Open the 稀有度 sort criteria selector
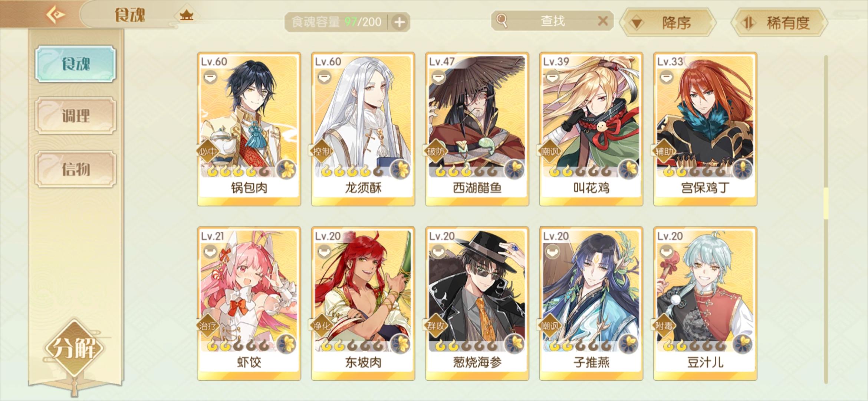868x401 pixels. tap(779, 23)
